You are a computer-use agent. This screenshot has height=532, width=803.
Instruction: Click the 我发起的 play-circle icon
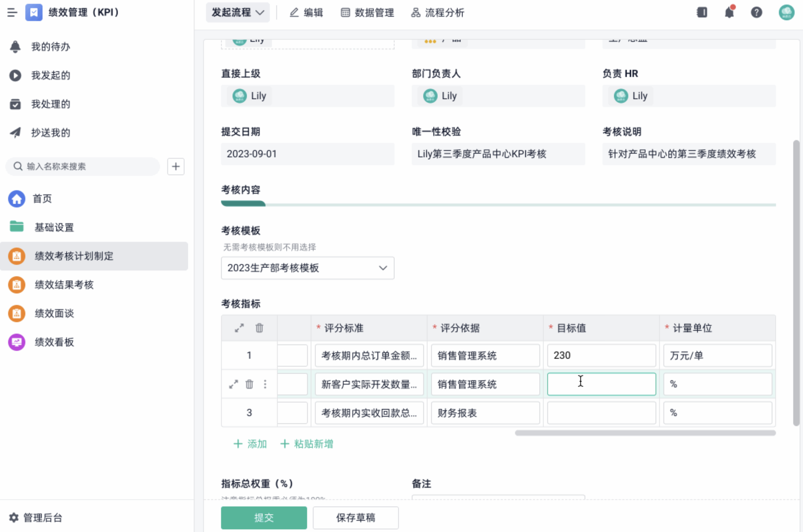(15, 75)
